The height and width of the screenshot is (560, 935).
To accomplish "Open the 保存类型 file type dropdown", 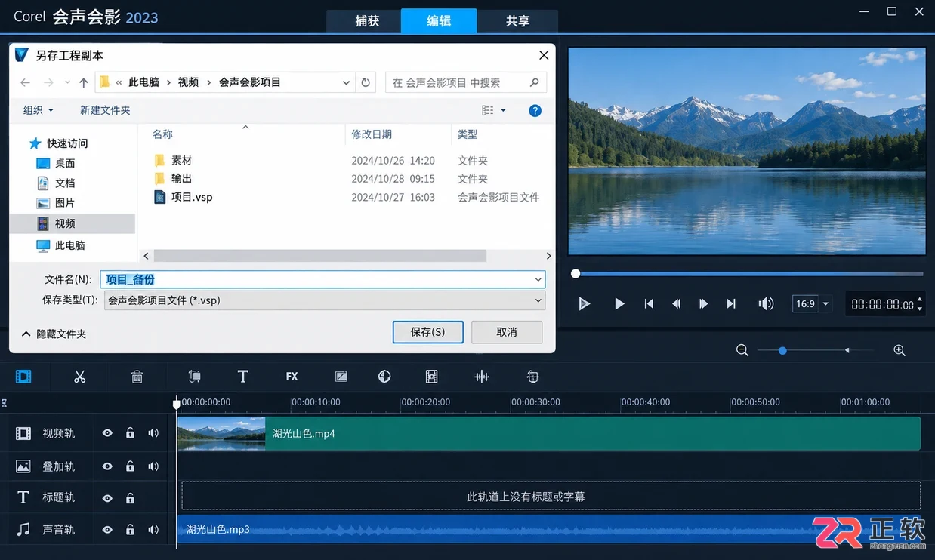I will tap(538, 300).
